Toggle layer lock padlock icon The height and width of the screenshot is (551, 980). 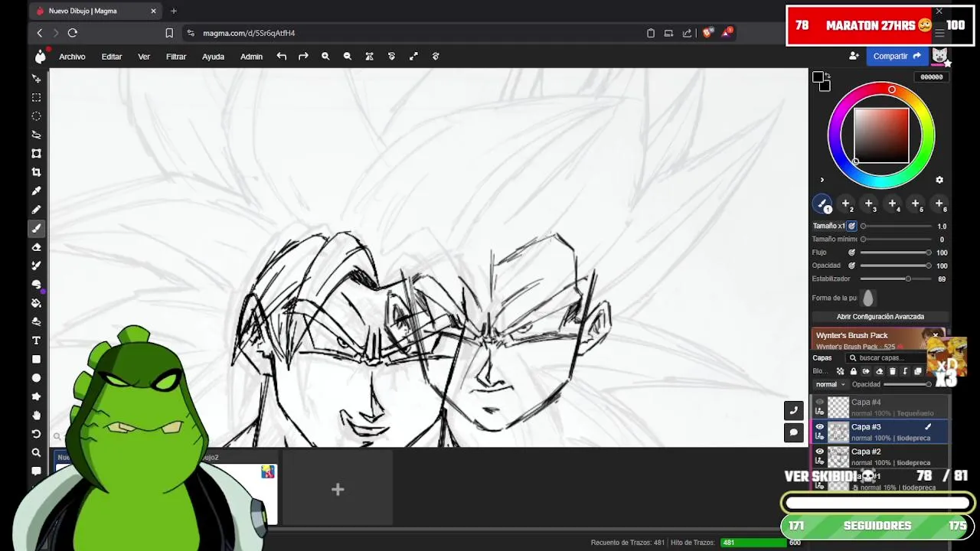coord(853,371)
